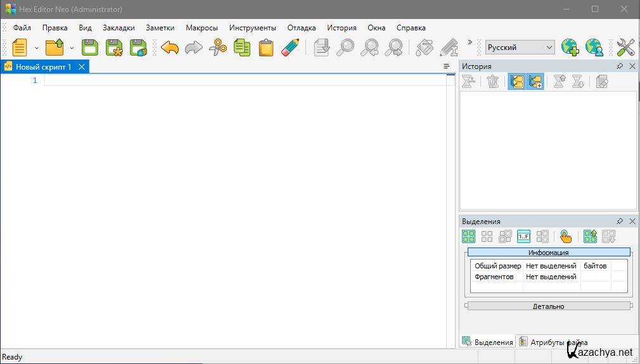Click line 1 in the script editor

(247, 80)
